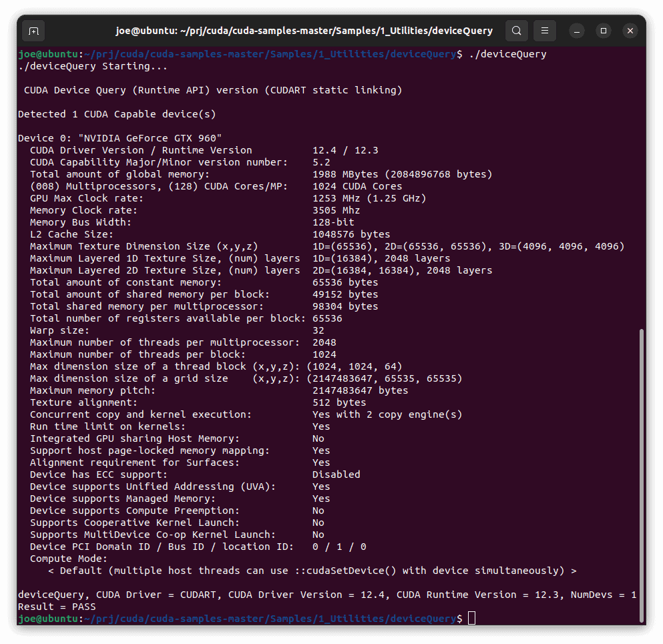This screenshot has height=644, width=663.
Task: Click '1D=(16384), 2048 layers' value
Action: (381, 258)
